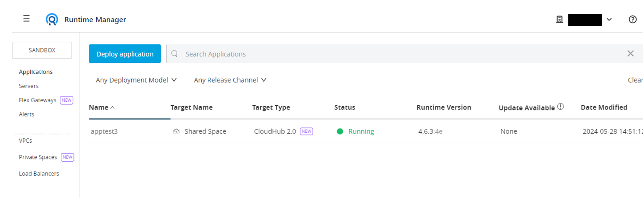
Task: Open the help question mark icon
Action: pyautogui.click(x=632, y=20)
